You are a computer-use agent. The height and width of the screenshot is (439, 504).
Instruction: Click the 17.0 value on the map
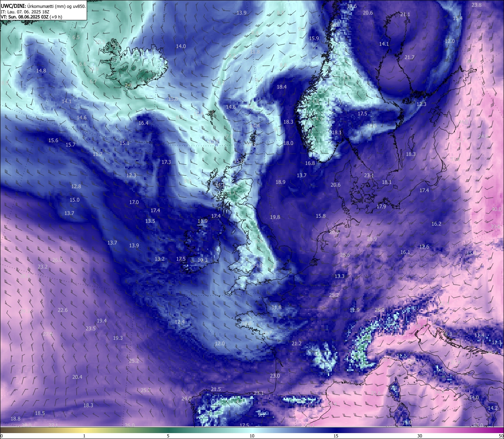134,202
